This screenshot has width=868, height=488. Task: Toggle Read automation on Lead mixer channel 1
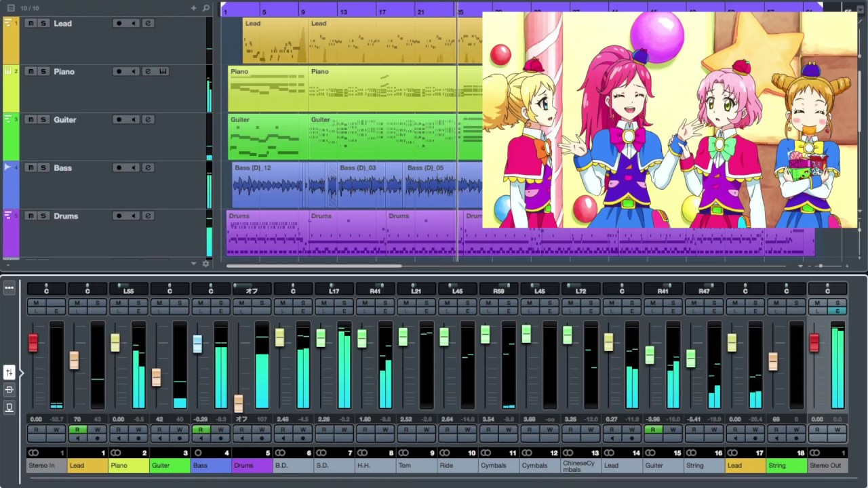click(x=77, y=430)
